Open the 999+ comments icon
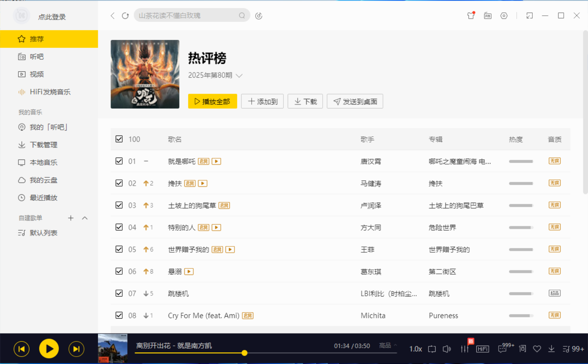The image size is (588, 364). [505, 348]
